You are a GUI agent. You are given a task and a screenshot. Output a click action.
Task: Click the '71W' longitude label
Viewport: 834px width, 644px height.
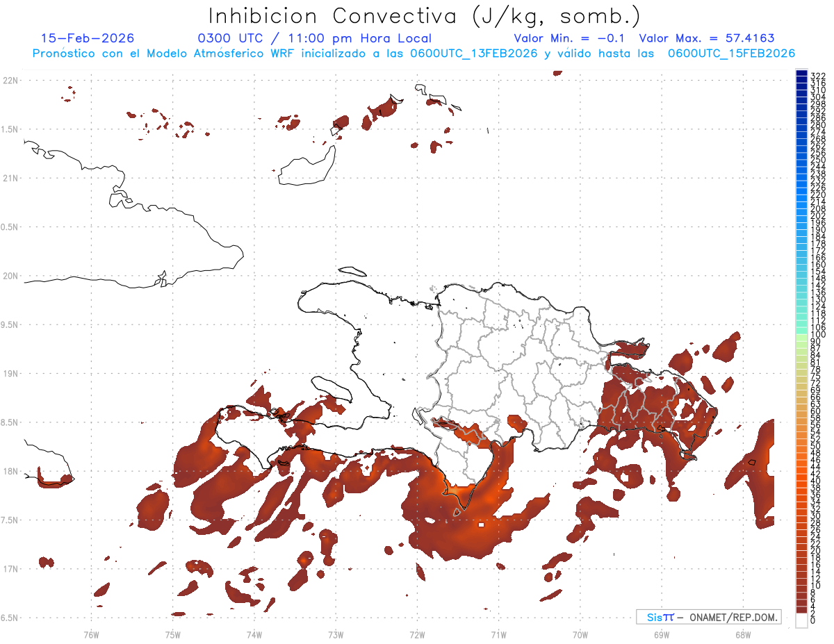[498, 634]
